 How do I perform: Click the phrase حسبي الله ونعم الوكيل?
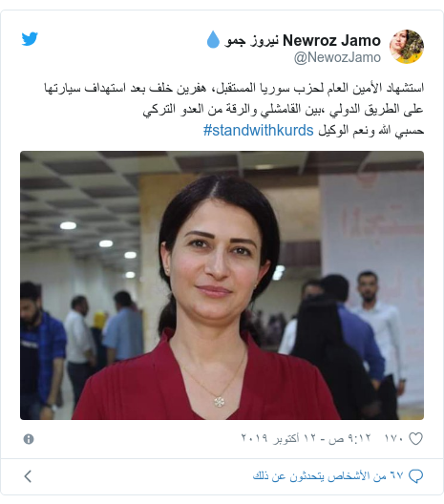click(x=370, y=131)
